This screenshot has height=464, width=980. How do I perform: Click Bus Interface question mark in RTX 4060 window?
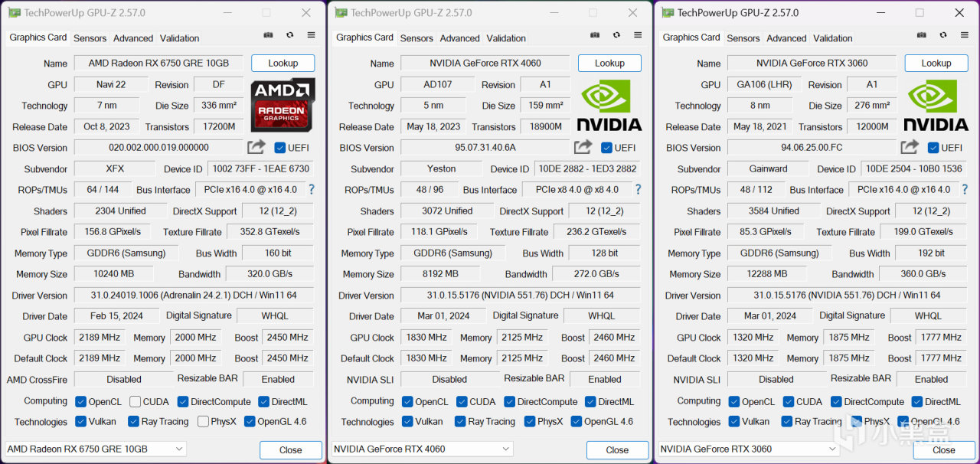(638, 189)
